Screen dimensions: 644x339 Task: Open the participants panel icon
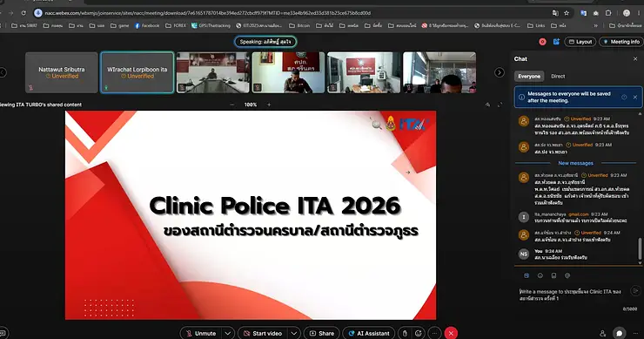(x=602, y=333)
